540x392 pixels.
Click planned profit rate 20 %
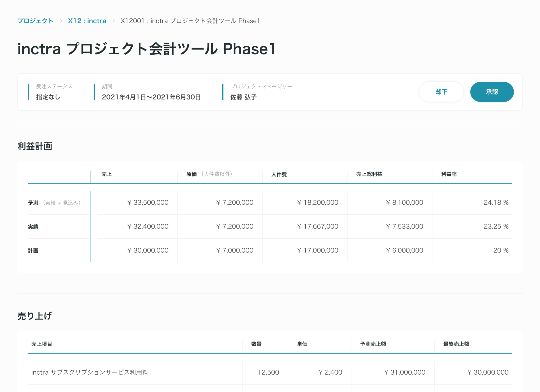(x=501, y=250)
